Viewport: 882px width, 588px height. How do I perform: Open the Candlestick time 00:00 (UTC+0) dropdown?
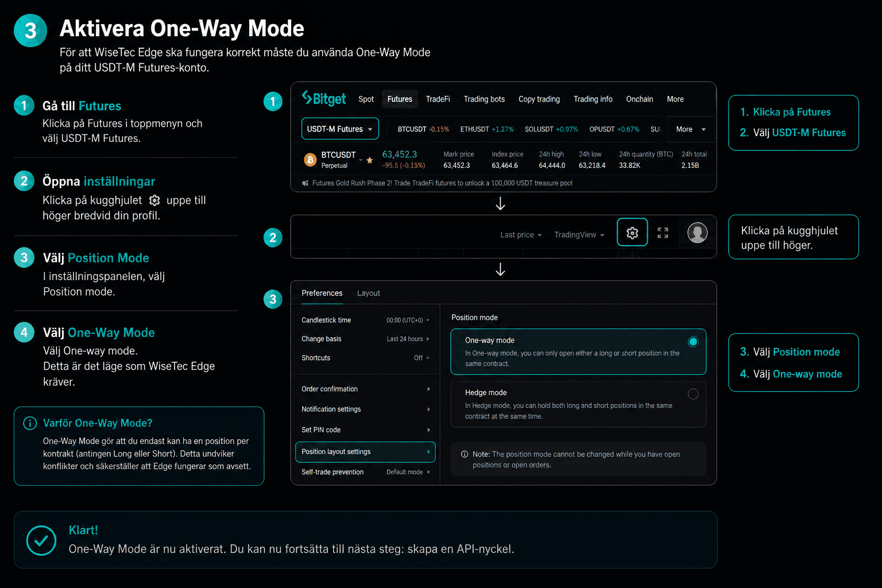(408, 320)
